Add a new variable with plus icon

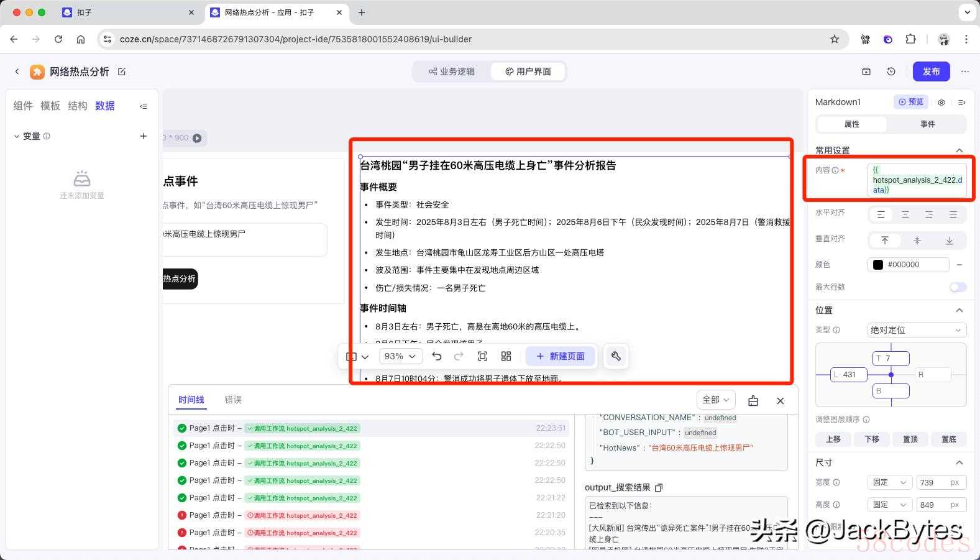144,136
